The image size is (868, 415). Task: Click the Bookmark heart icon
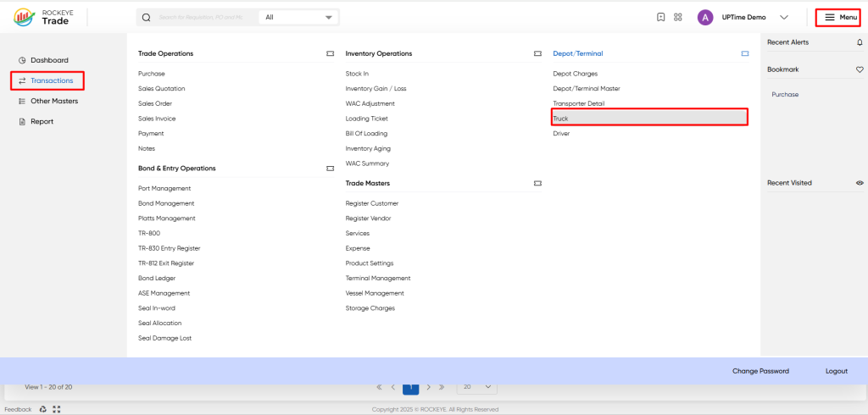pos(860,69)
